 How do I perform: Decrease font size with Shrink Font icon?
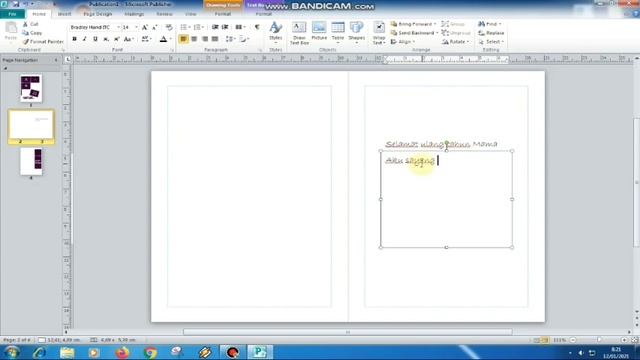click(x=155, y=27)
